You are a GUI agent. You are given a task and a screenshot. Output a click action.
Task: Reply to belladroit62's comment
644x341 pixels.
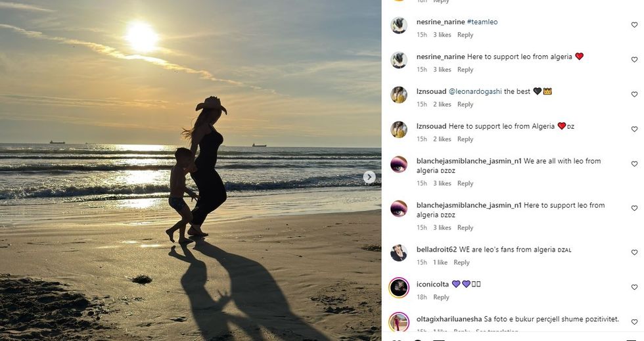point(461,262)
